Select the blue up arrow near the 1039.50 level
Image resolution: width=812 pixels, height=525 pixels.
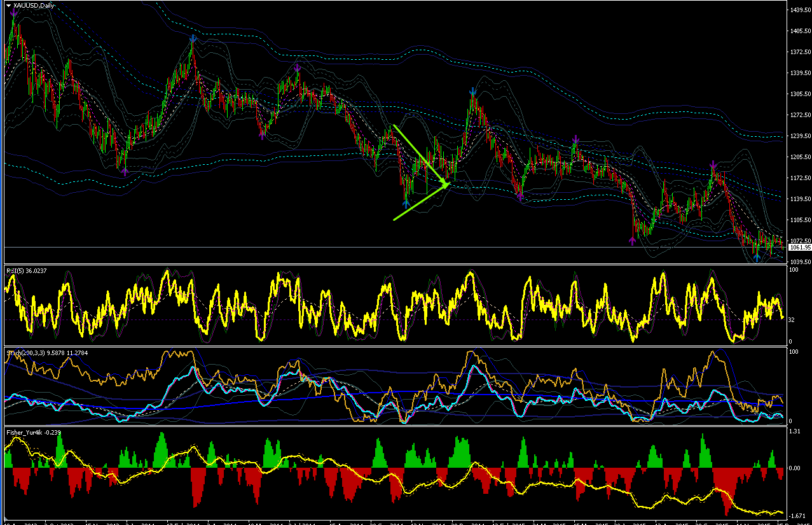pyautogui.click(x=757, y=256)
